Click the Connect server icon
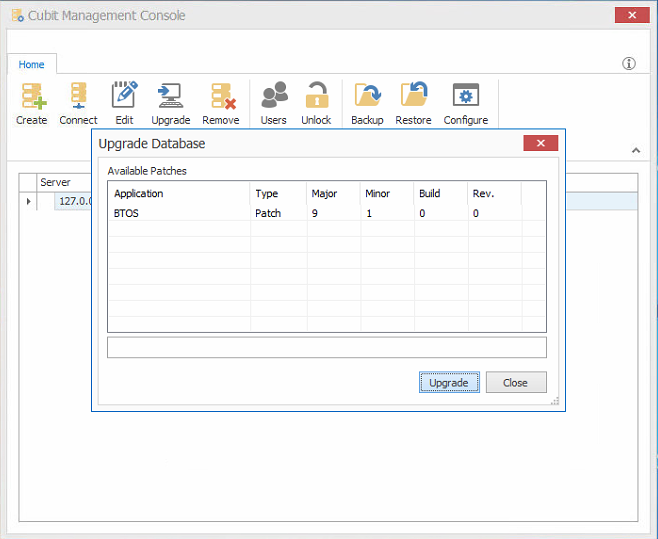The width and height of the screenshot is (658, 539). click(x=78, y=97)
